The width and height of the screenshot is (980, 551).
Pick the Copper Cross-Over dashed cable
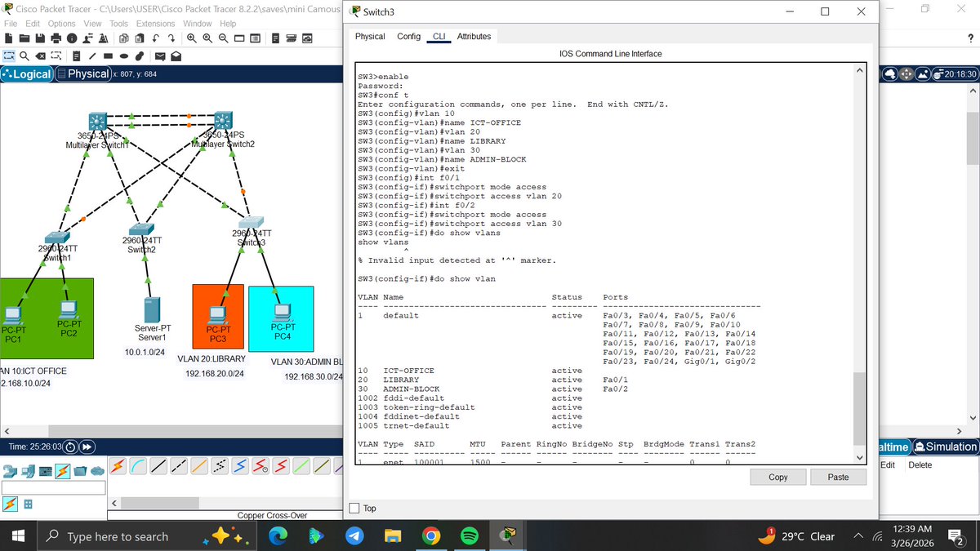click(x=179, y=466)
